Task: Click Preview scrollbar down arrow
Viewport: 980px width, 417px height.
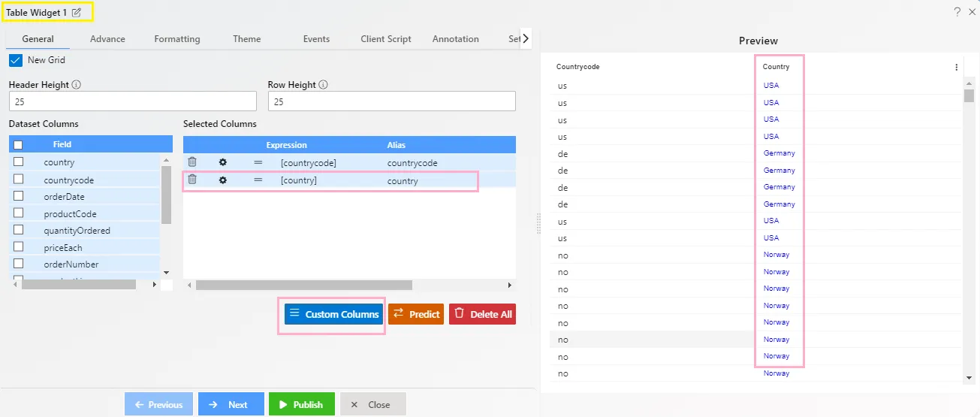Action: pos(969,377)
